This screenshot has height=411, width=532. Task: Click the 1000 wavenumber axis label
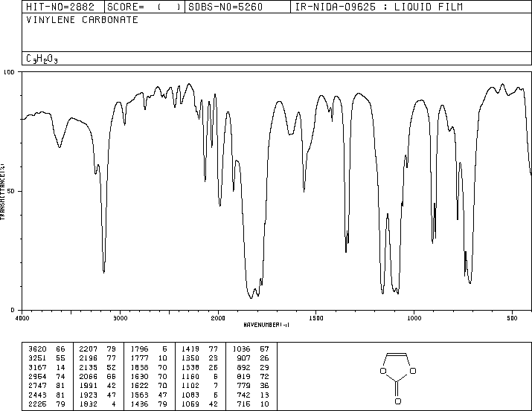[x=414, y=318]
